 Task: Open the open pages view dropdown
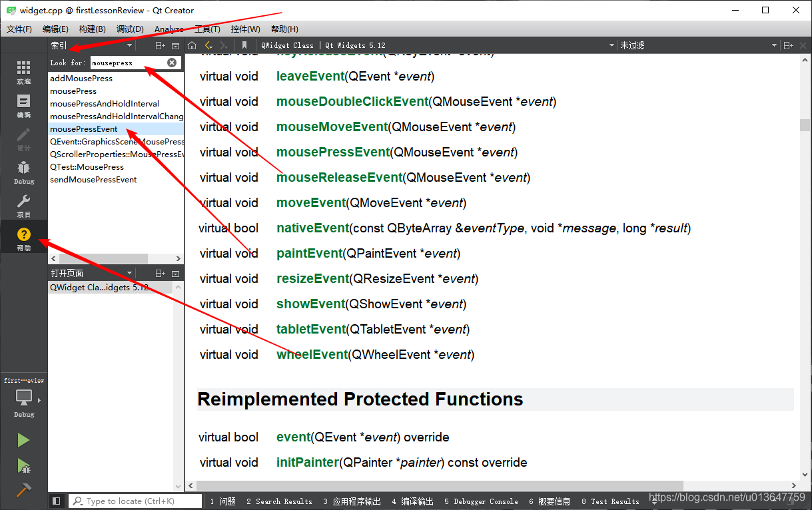coord(92,273)
